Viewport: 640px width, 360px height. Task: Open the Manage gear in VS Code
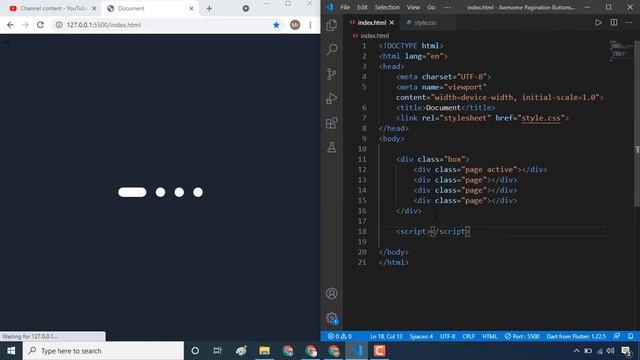click(331, 318)
